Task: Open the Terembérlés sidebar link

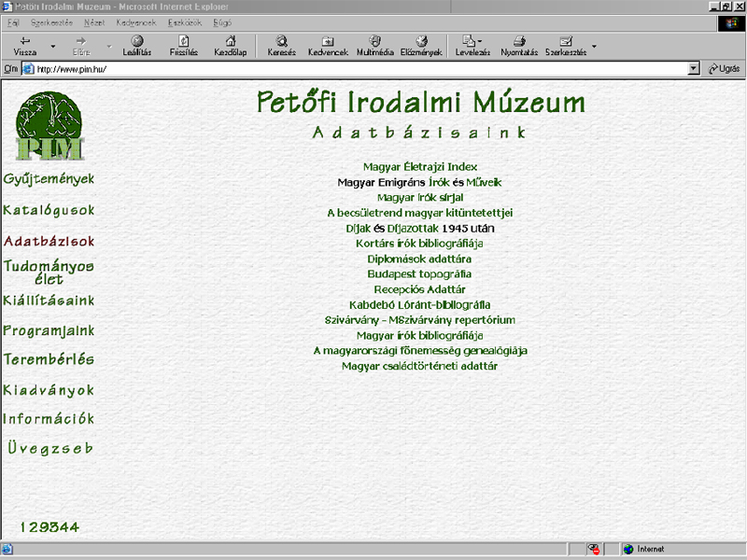Action: 49,359
